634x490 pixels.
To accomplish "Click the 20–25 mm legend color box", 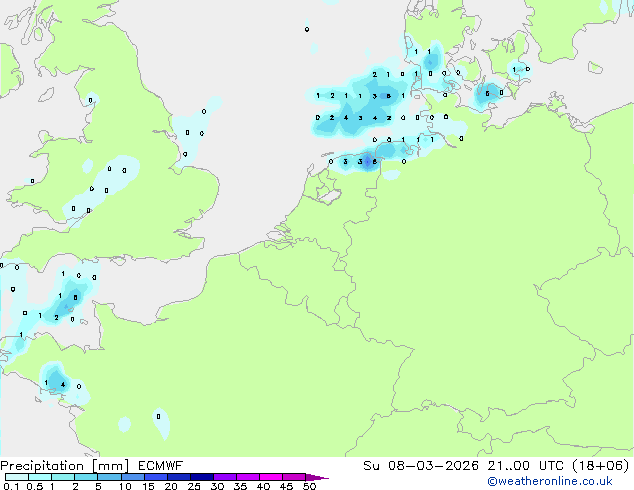I will (x=179, y=477).
